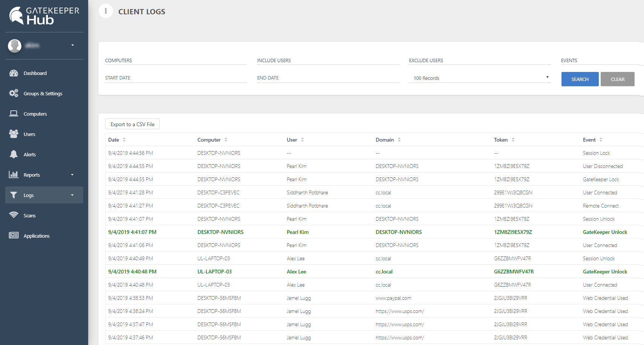Focus the Computers filter field
The height and width of the screenshot is (345, 644).
coord(176,60)
